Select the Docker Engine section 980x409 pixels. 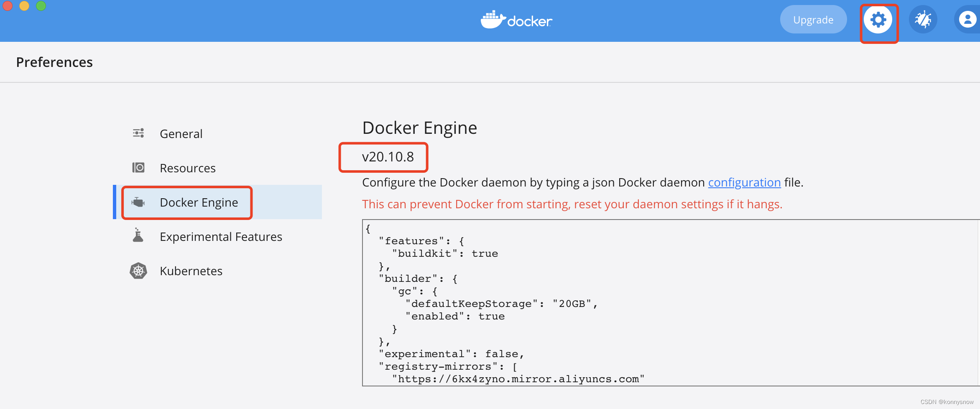point(217,202)
